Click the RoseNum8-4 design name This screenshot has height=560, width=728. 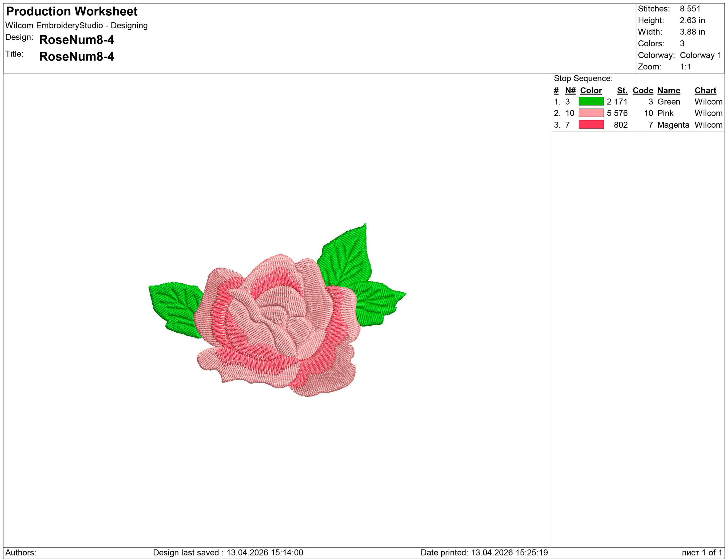pyautogui.click(x=77, y=40)
